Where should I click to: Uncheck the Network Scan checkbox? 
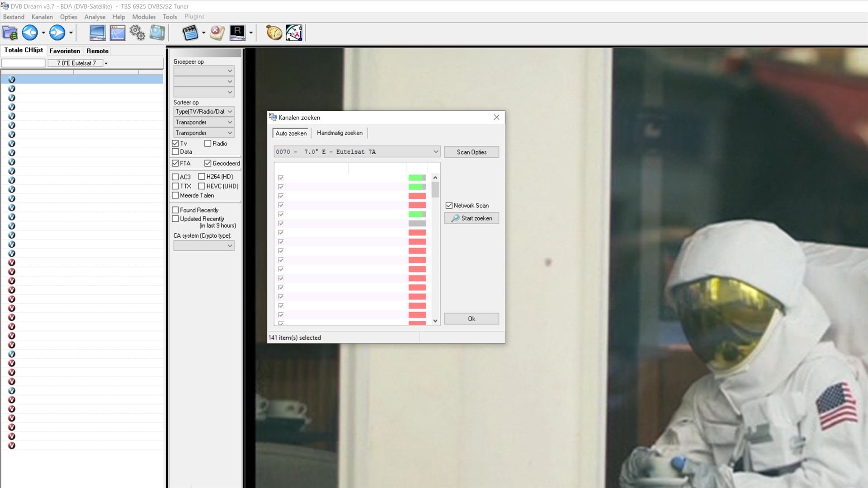coord(449,206)
